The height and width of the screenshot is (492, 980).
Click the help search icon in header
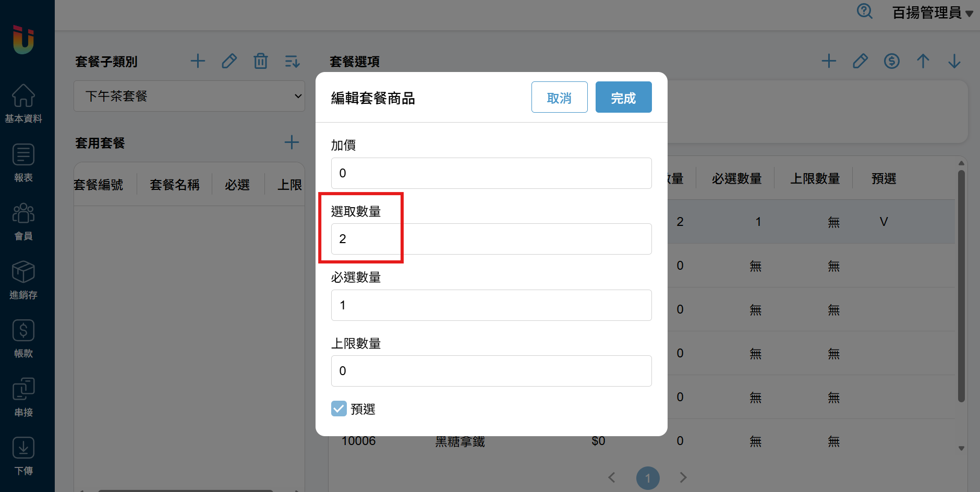tap(864, 11)
